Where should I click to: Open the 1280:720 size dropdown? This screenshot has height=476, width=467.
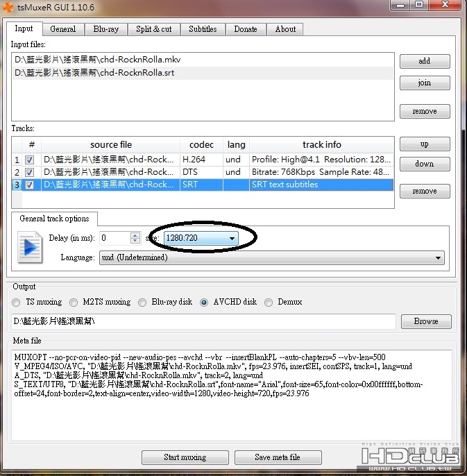201,238
